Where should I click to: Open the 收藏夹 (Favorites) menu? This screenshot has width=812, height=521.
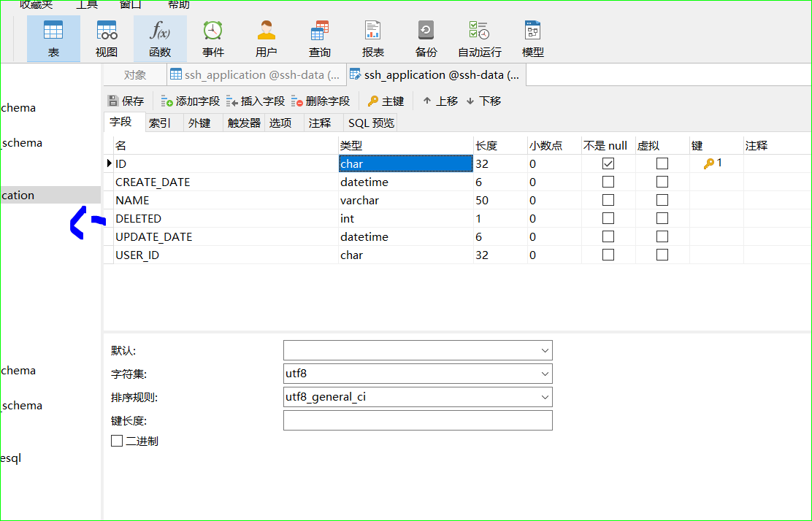37,4
